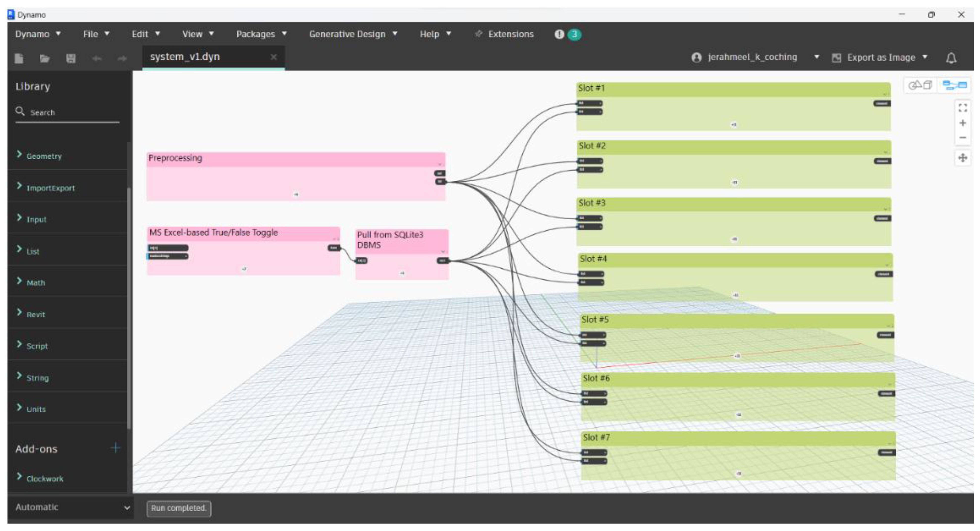The image size is (980, 531).
Task: Expand the Geometry library category
Action: [x=44, y=156]
